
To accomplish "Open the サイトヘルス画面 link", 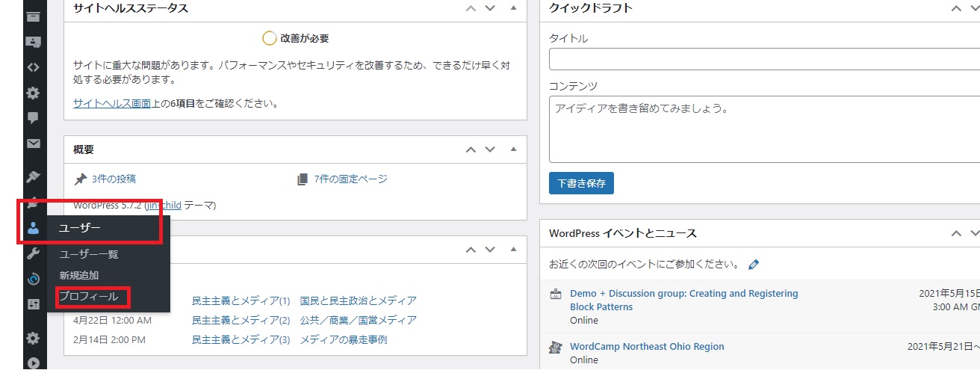I will (111, 104).
